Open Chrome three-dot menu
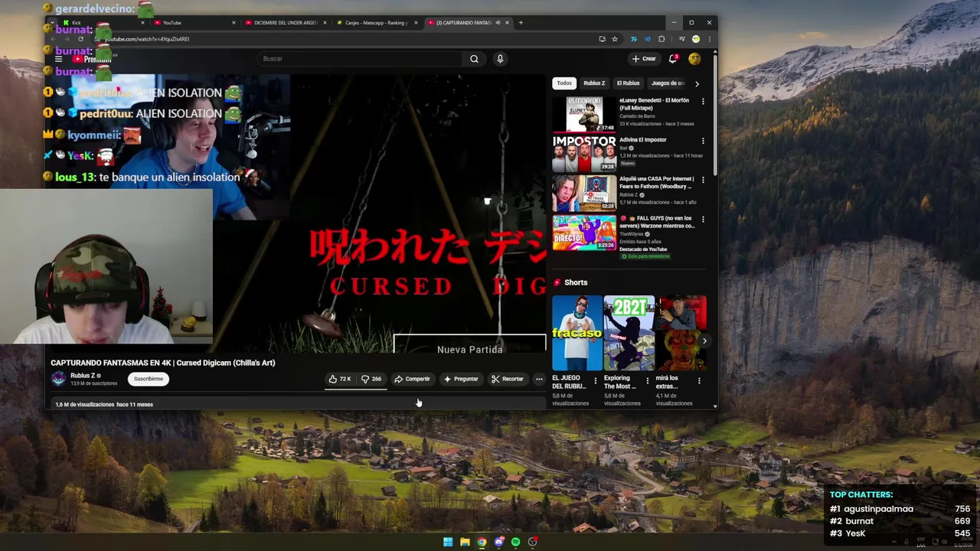 tap(709, 39)
